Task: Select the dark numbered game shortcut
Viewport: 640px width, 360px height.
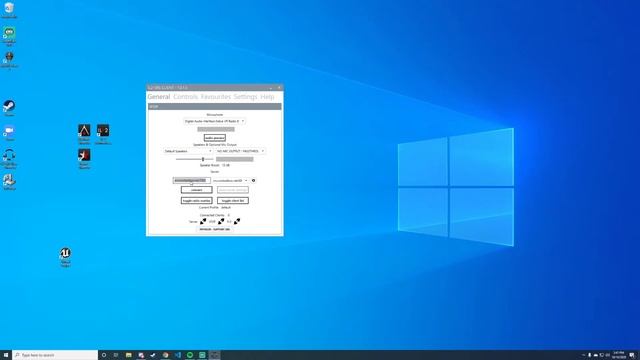Action: [x=103, y=134]
